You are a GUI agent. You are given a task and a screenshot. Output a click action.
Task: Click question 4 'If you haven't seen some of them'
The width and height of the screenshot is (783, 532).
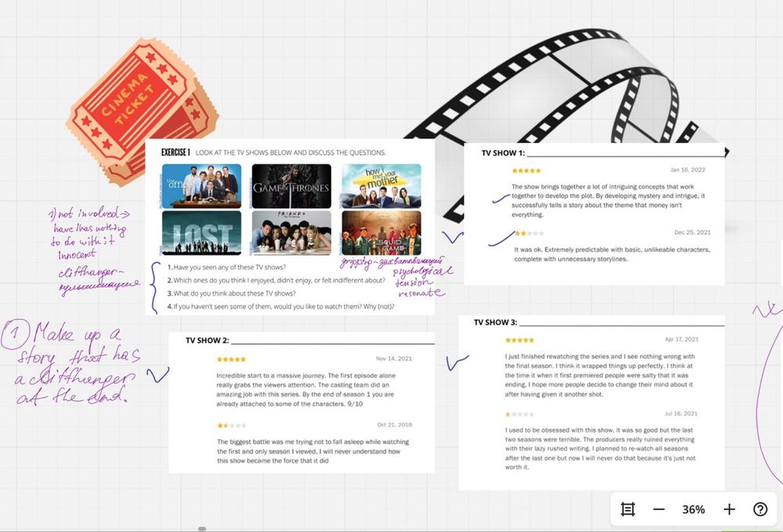pyautogui.click(x=280, y=307)
